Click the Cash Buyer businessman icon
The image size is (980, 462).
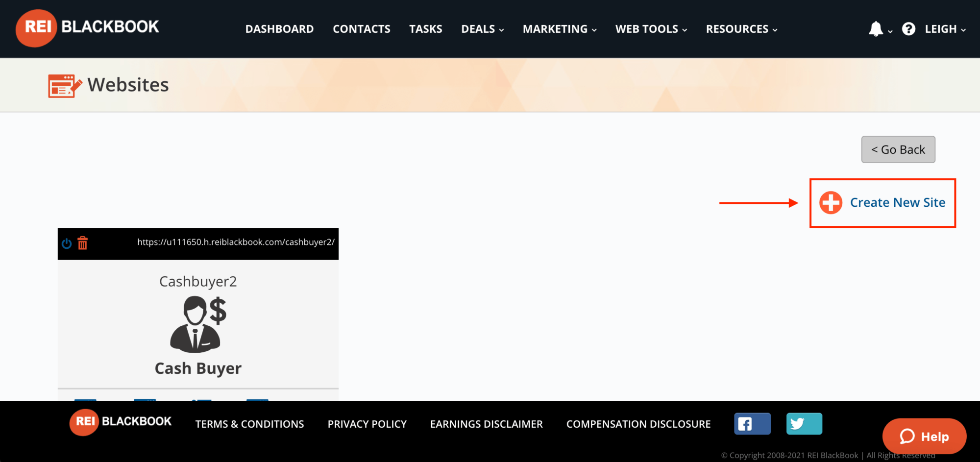pyautogui.click(x=198, y=324)
